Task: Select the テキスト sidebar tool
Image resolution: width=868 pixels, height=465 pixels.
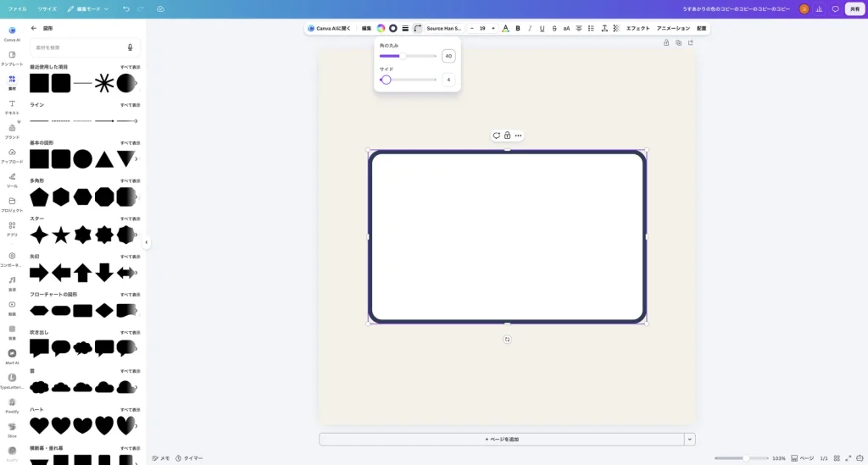Action: (x=12, y=107)
